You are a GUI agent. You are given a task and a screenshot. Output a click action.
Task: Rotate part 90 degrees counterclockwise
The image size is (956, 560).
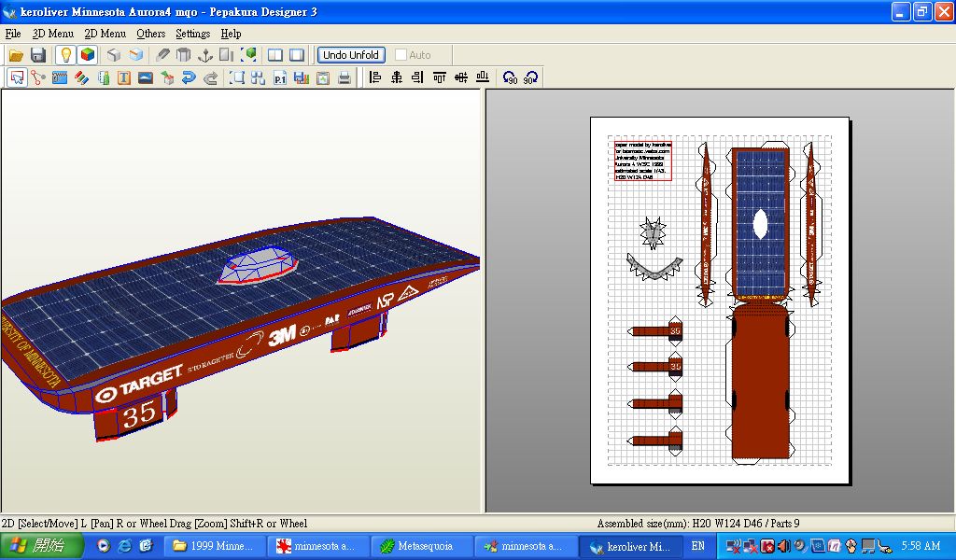point(510,78)
